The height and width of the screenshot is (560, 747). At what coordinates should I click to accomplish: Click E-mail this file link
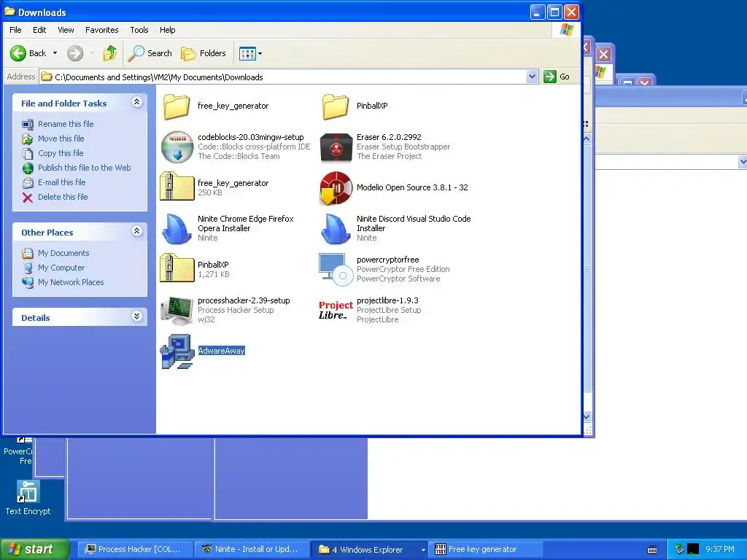click(x=62, y=182)
